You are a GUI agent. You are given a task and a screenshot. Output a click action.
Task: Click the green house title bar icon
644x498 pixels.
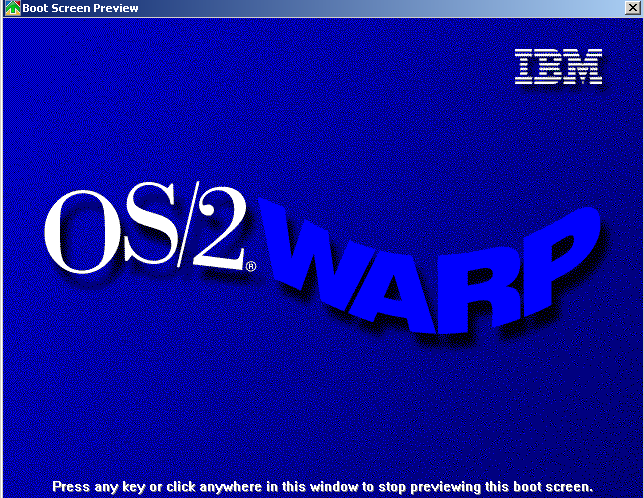click(13, 8)
